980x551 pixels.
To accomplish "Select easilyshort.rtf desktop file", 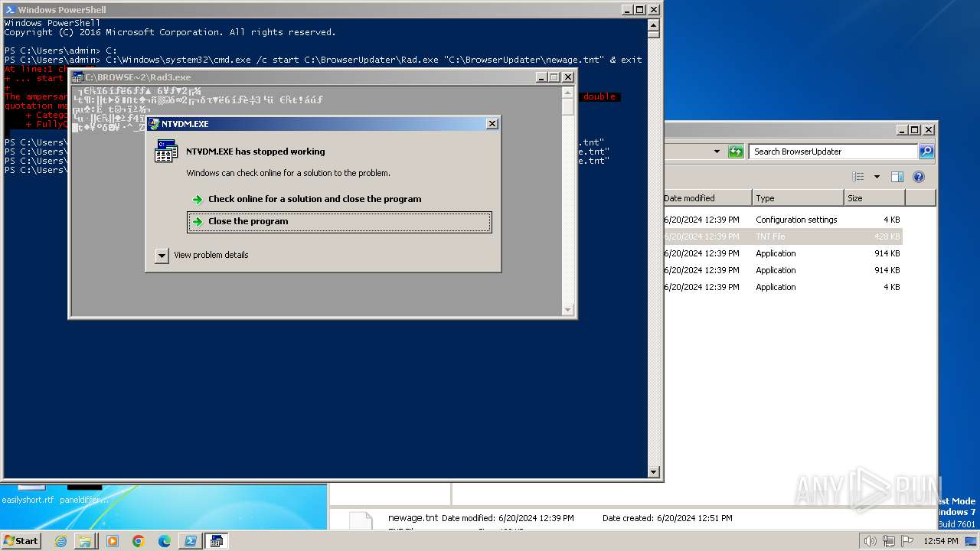I will pos(28,500).
